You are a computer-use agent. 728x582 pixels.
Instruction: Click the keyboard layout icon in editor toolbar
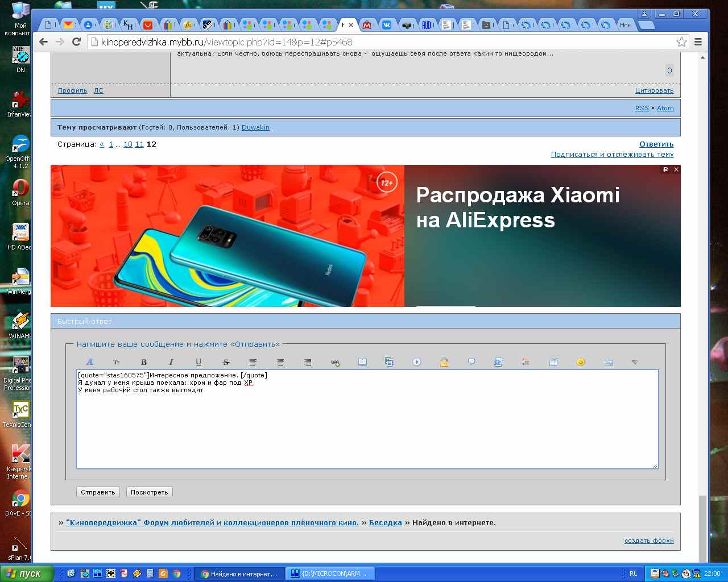pos(608,362)
